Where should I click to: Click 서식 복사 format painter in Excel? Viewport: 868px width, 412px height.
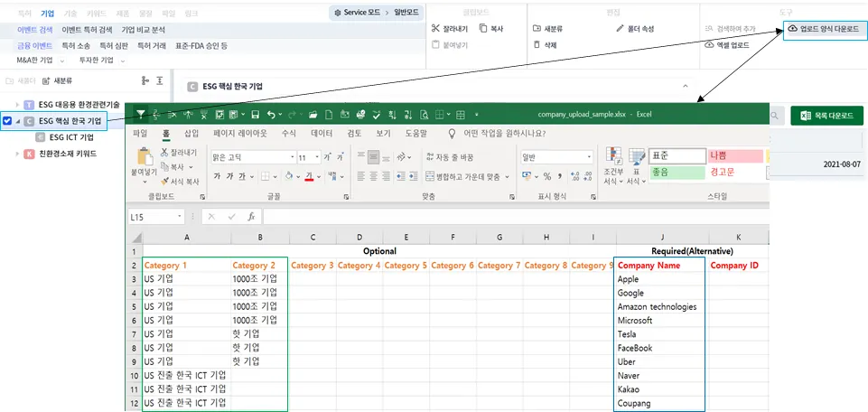180,181
